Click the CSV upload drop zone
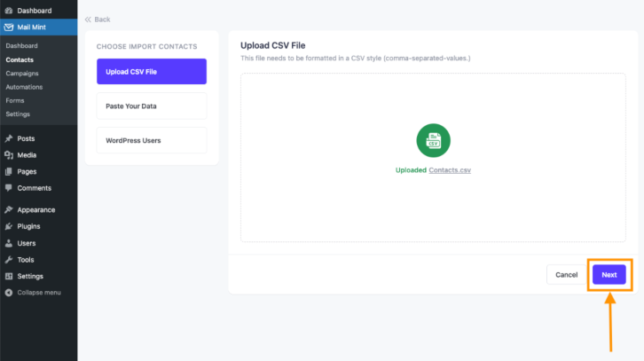The width and height of the screenshot is (644, 361). [433, 158]
